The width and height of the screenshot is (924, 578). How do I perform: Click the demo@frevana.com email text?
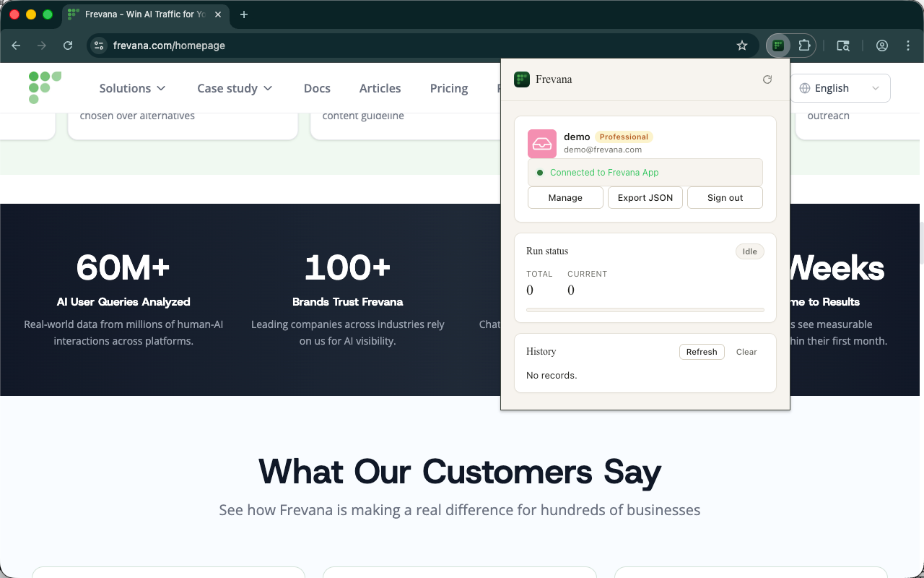pos(603,150)
